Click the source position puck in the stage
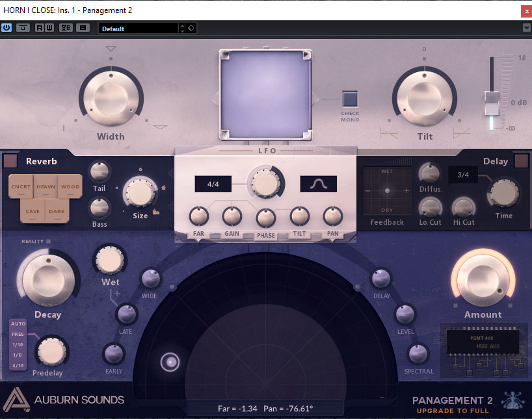The image size is (532, 419). [170, 362]
